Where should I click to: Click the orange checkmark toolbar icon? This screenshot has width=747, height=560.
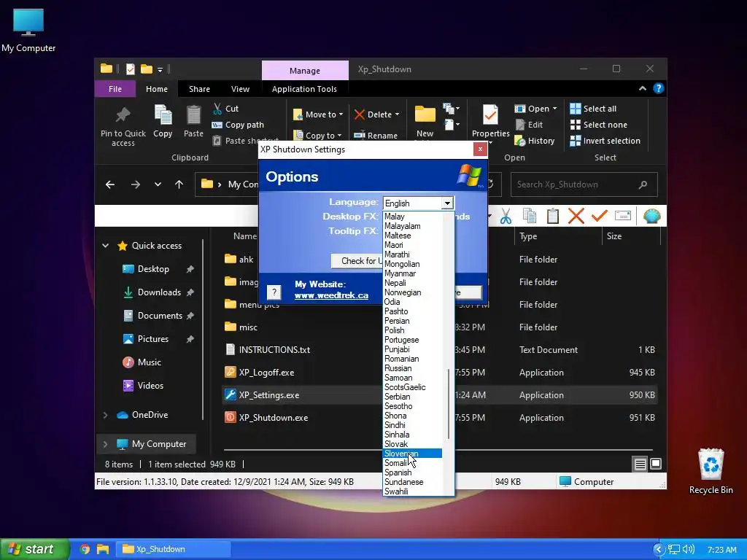(600, 216)
